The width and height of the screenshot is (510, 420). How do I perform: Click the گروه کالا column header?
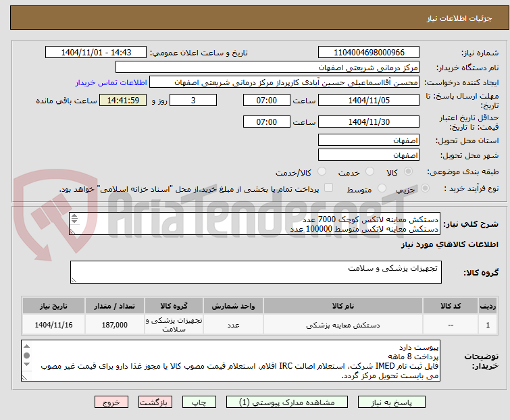click(174, 306)
